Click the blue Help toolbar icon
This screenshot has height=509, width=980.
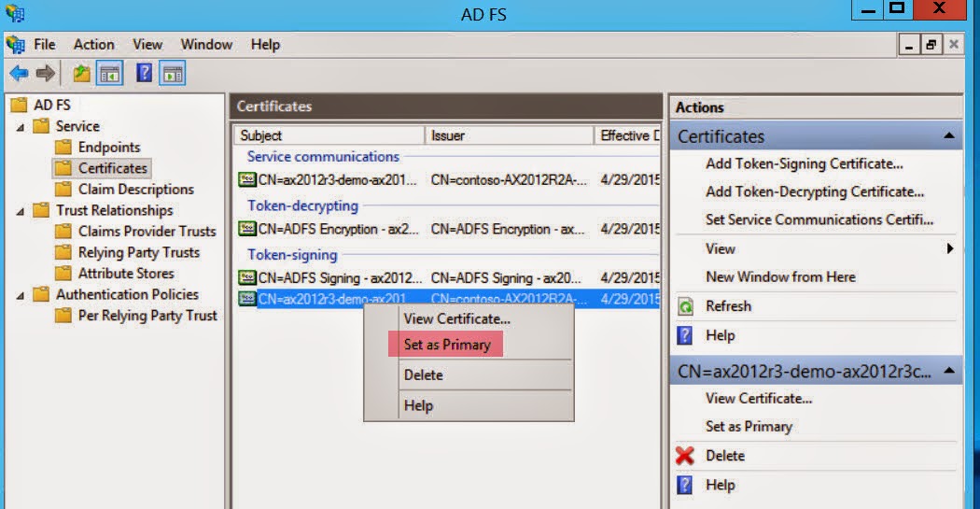tap(145, 73)
